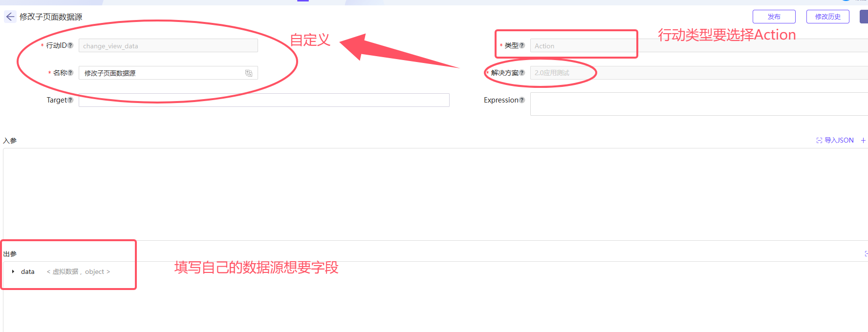Click the import icon in 出参 header
This screenshot has height=332, width=868.
866,253
